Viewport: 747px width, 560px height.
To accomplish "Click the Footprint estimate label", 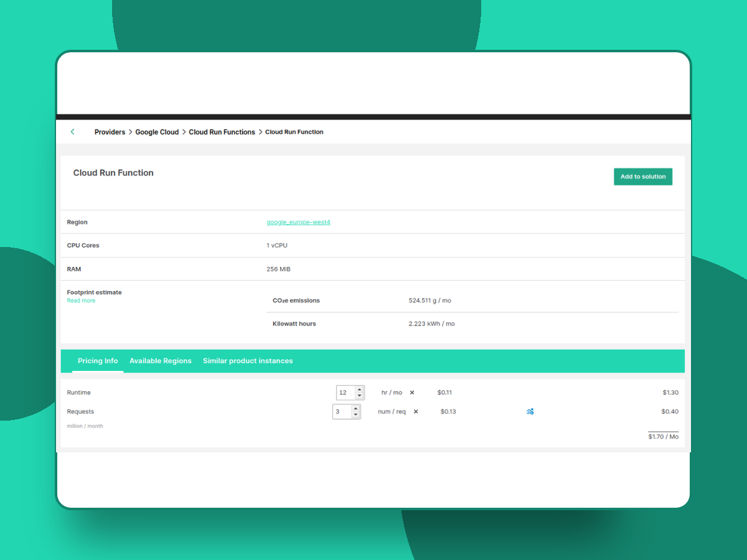I will [x=95, y=292].
